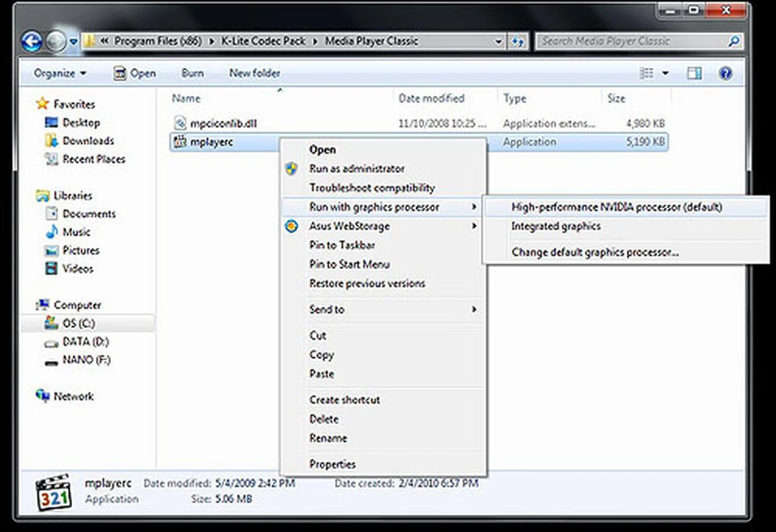Click the Back navigation arrow
Viewport: 776px width, 532px height.
click(32, 41)
